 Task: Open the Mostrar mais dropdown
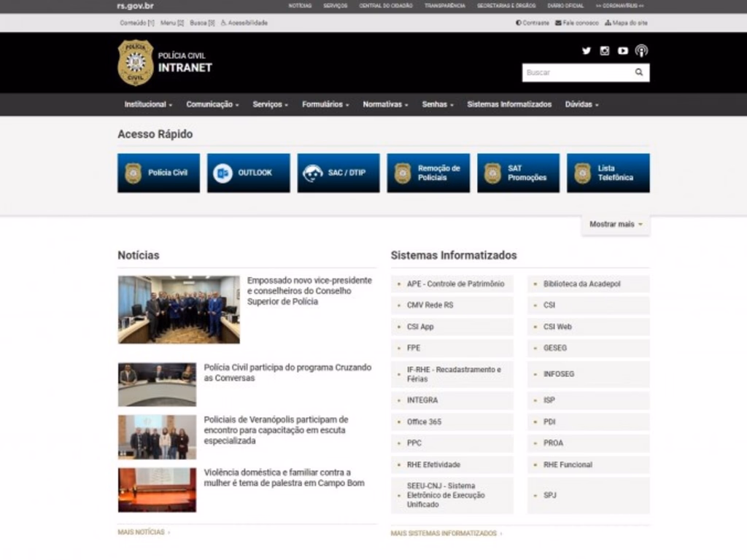pos(615,225)
